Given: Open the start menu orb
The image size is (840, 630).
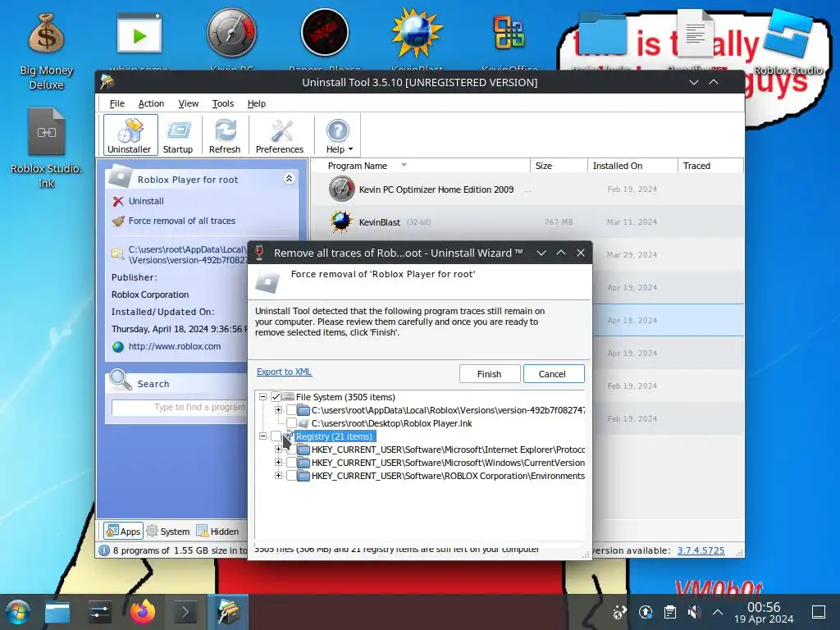Looking at the screenshot, I should click(18, 612).
